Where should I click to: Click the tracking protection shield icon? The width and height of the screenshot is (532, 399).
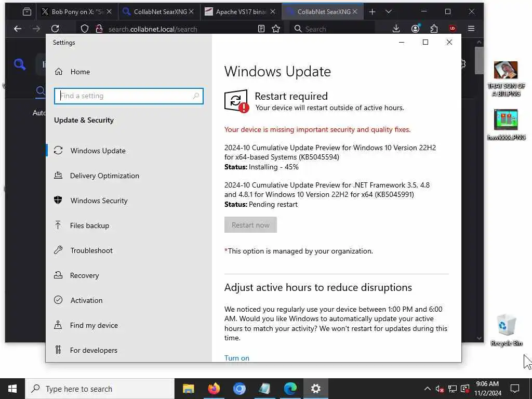click(x=85, y=29)
